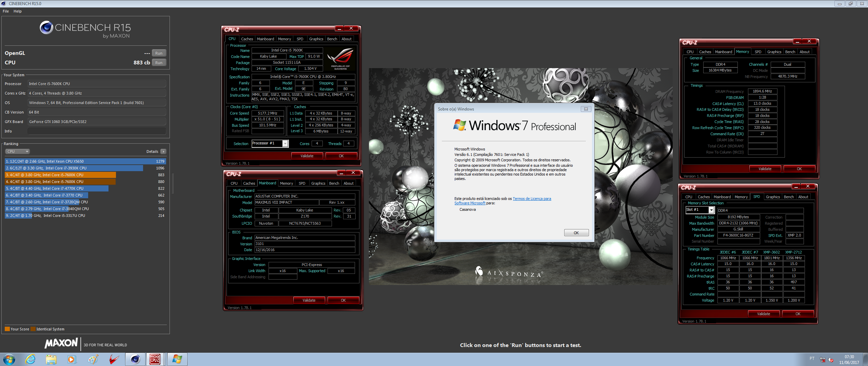Close the Sobre o(a) Windows dialog
Image resolution: width=868 pixels, height=366 pixels.
pyautogui.click(x=586, y=109)
